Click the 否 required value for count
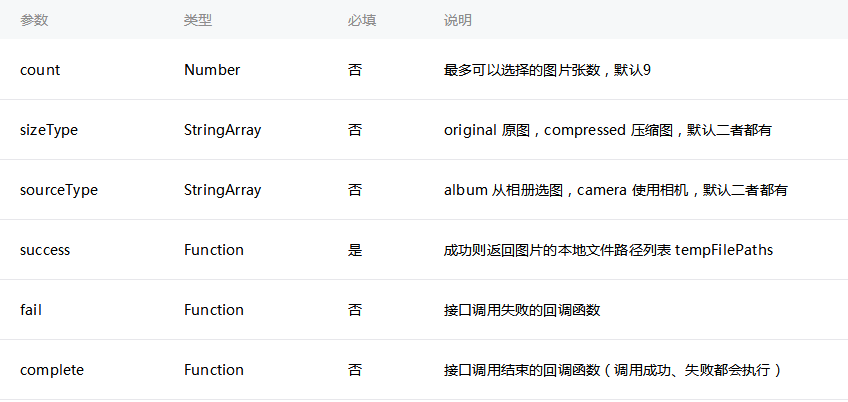The height and width of the screenshot is (402, 848). point(355,70)
